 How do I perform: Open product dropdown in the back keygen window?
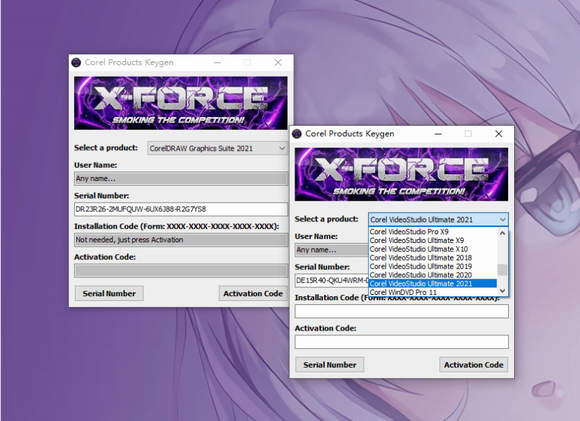click(217, 148)
